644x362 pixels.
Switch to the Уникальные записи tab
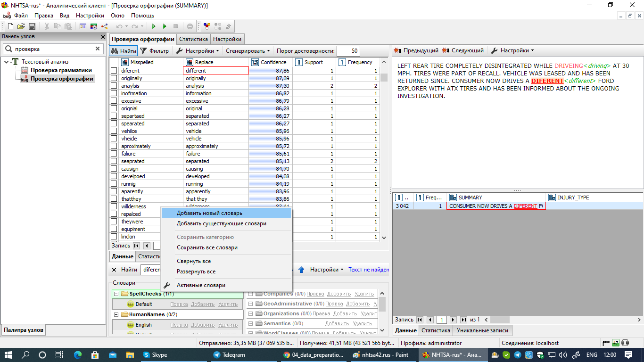click(x=483, y=330)
